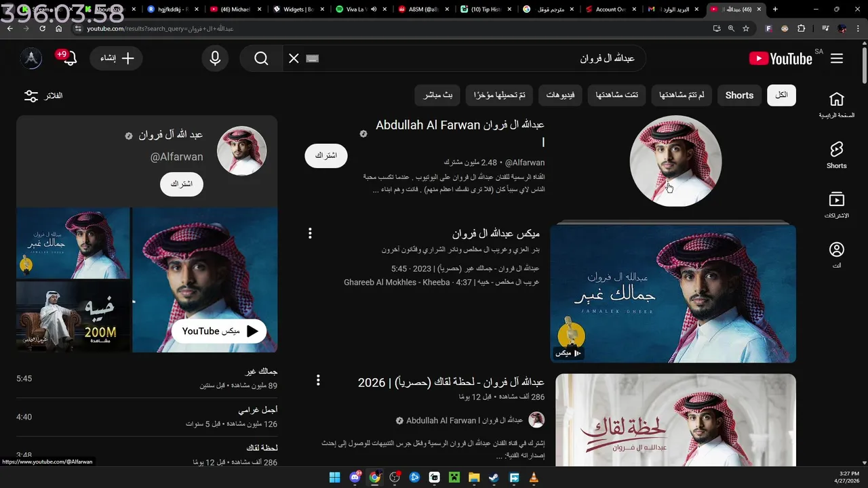Open a new browser tab
The height and width of the screenshot is (488, 868).
(775, 9)
